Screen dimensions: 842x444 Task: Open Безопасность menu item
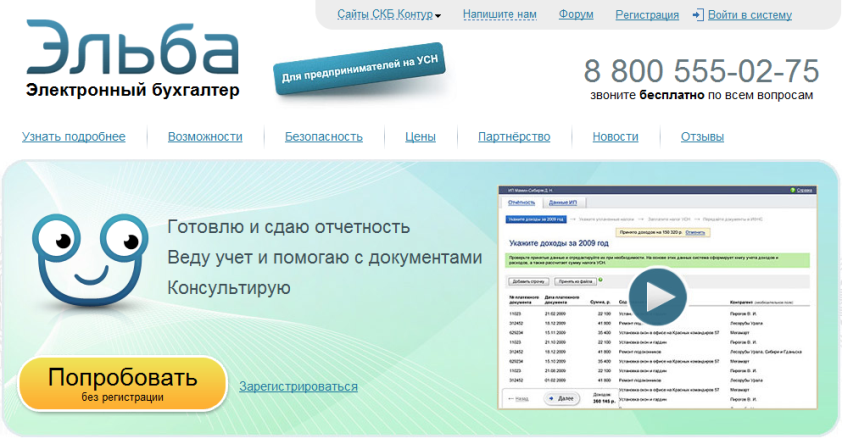[324, 137]
